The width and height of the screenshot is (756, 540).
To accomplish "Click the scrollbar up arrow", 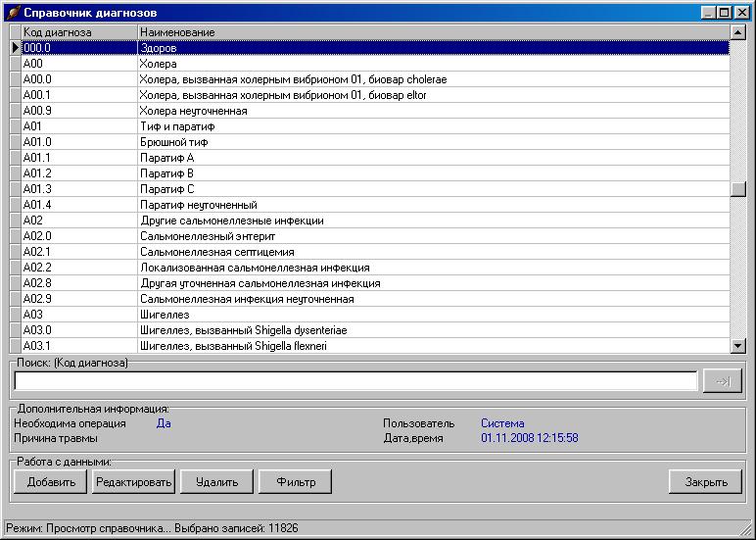I will tap(738, 32).
